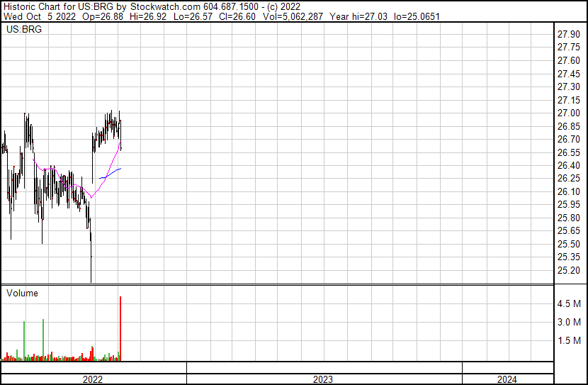Click the 27.90 price axis label
This screenshot has height=385, width=588.
(x=569, y=35)
